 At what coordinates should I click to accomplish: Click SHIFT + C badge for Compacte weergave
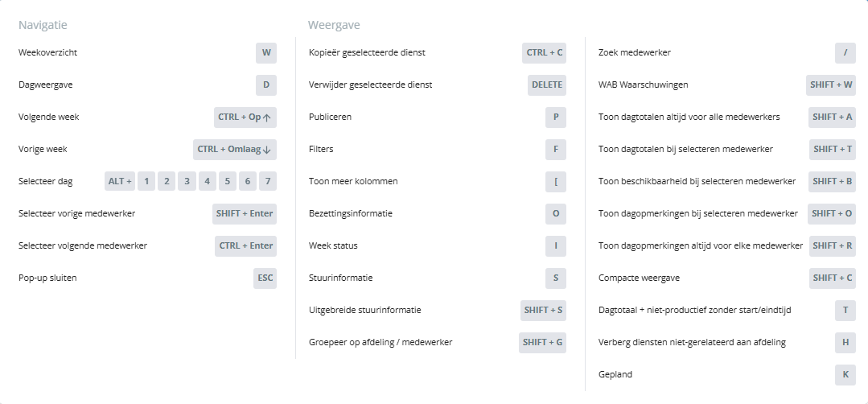833,278
